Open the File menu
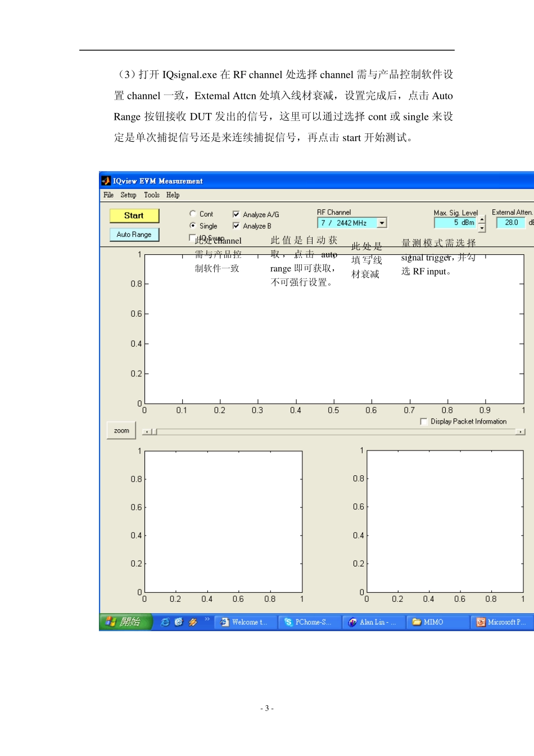 108,195
